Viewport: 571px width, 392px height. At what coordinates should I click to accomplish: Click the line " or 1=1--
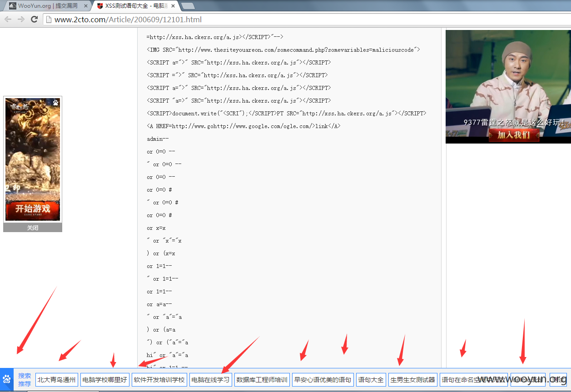click(163, 279)
